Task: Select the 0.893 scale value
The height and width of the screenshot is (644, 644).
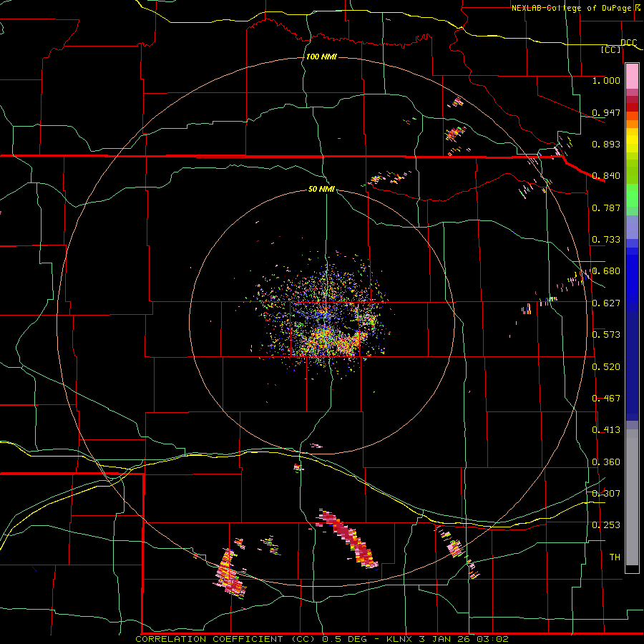Action: 606,144
